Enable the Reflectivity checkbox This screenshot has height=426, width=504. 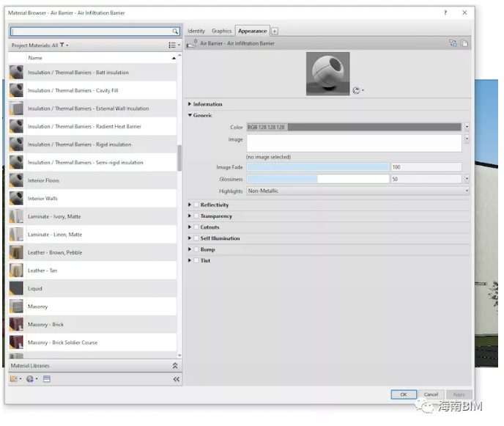[196, 205]
